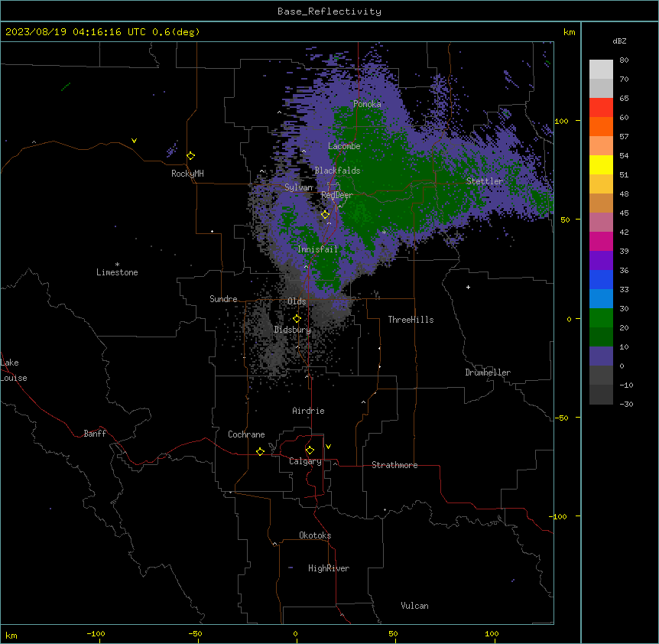The image size is (659, 644).
Task: Select the RedDeer city label
Action: (x=337, y=195)
